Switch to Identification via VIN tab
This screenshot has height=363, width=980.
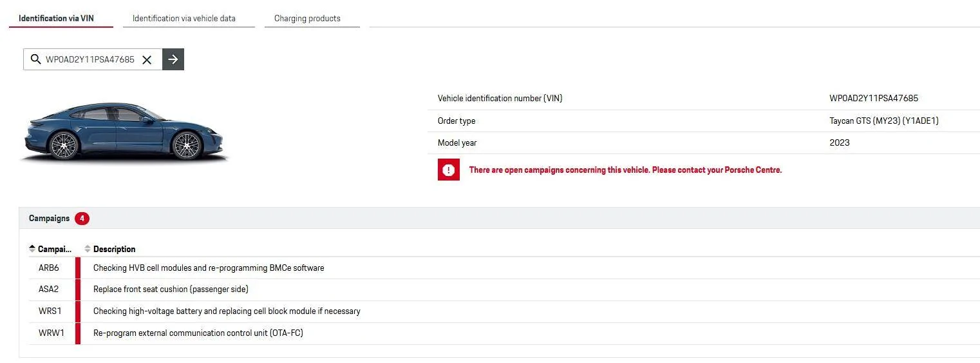57,18
